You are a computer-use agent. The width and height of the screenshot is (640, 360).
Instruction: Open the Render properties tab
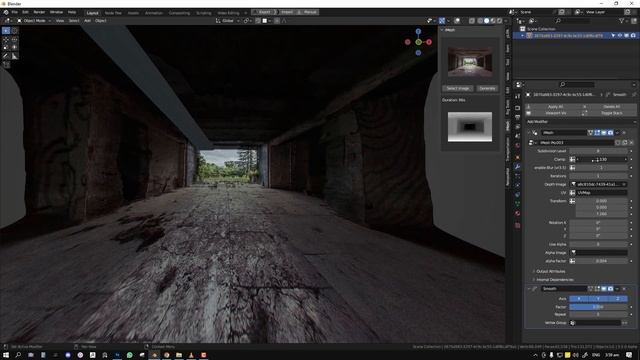518,108
